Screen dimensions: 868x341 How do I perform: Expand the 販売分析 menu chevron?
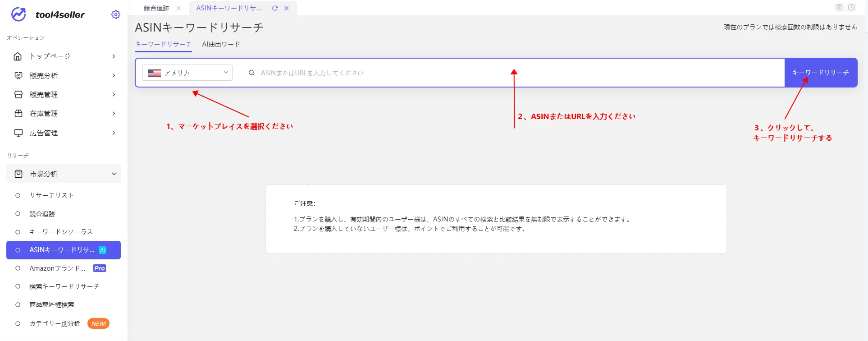tap(114, 76)
